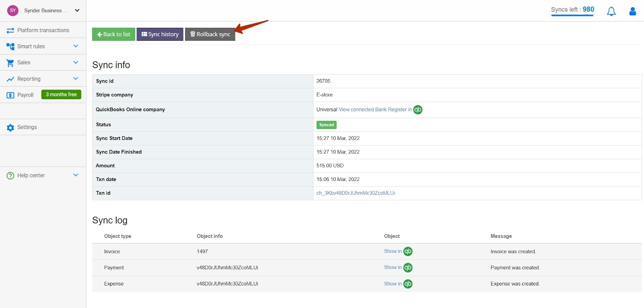The height and width of the screenshot is (308, 644).
Task: Click View connected Bank Register link
Action: pyautogui.click(x=375, y=110)
